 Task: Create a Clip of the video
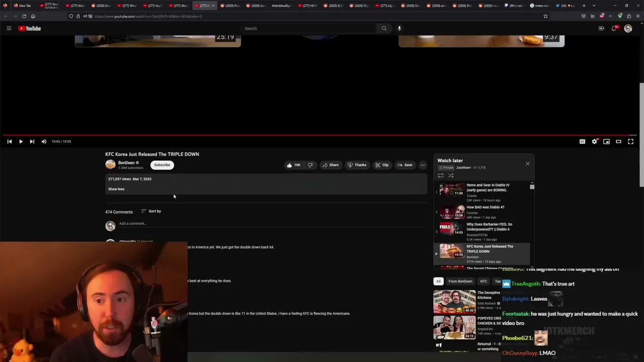[x=382, y=165]
